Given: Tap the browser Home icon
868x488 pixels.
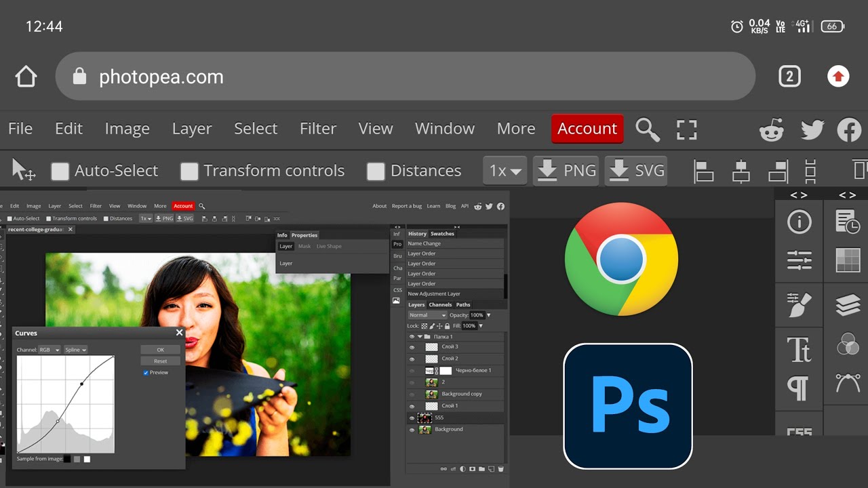Looking at the screenshot, I should click(x=26, y=77).
